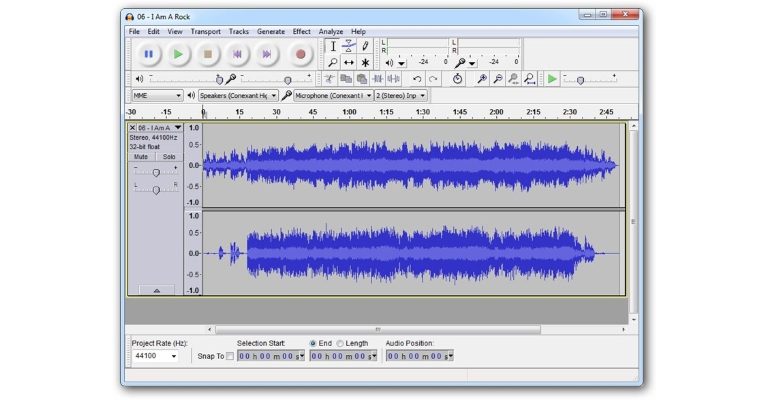Open the Effect menu
The height and width of the screenshot is (400, 770).
pos(301,31)
